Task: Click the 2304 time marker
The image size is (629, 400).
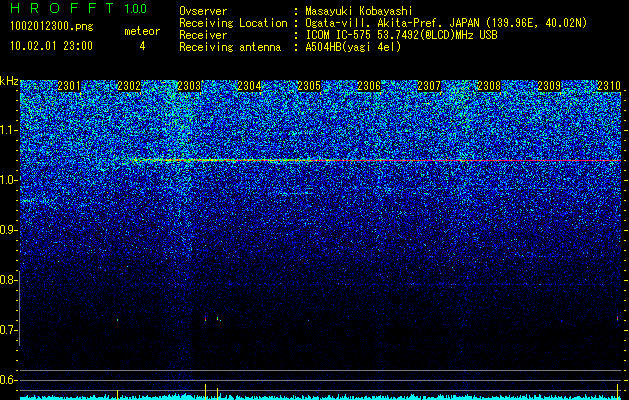Action: click(249, 85)
